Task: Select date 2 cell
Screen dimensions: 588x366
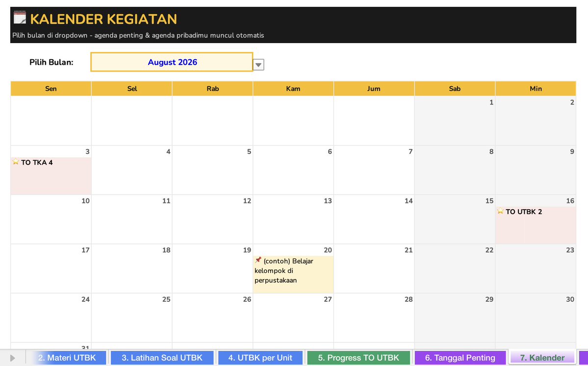Action: click(536, 121)
